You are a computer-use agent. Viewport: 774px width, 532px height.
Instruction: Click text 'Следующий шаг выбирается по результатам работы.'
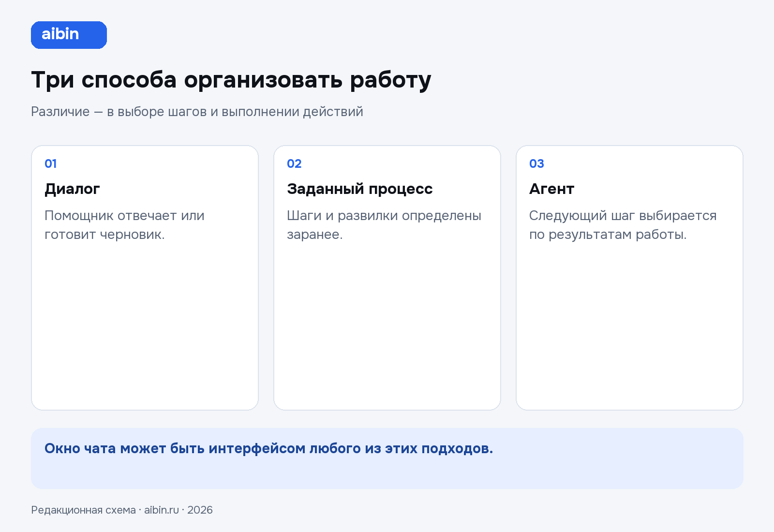tap(623, 225)
